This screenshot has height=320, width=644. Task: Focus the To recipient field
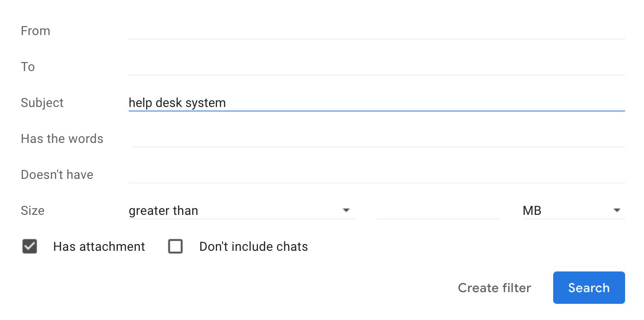(x=377, y=67)
